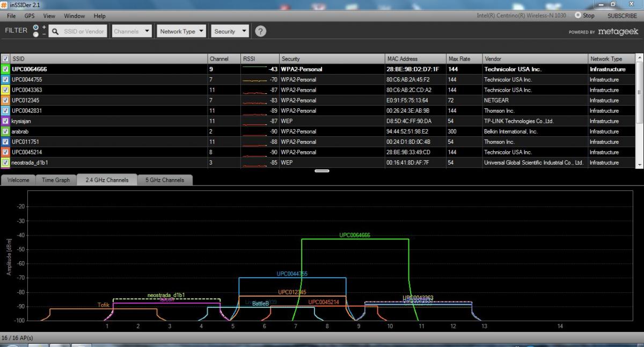Toggle the select-all checkbox in the table header
The image size is (644, 347).
point(5,58)
